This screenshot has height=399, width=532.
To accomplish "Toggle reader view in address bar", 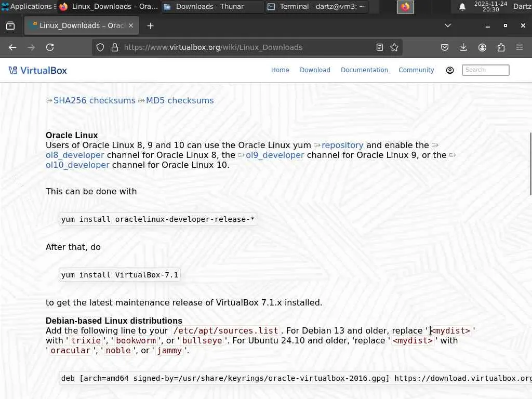I will pos(380,47).
